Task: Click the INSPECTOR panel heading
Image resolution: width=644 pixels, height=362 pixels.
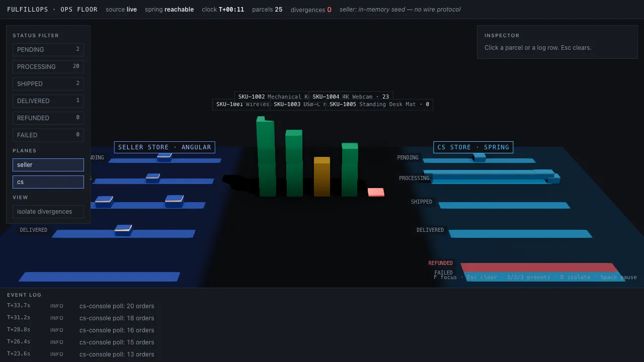Action: point(502,36)
